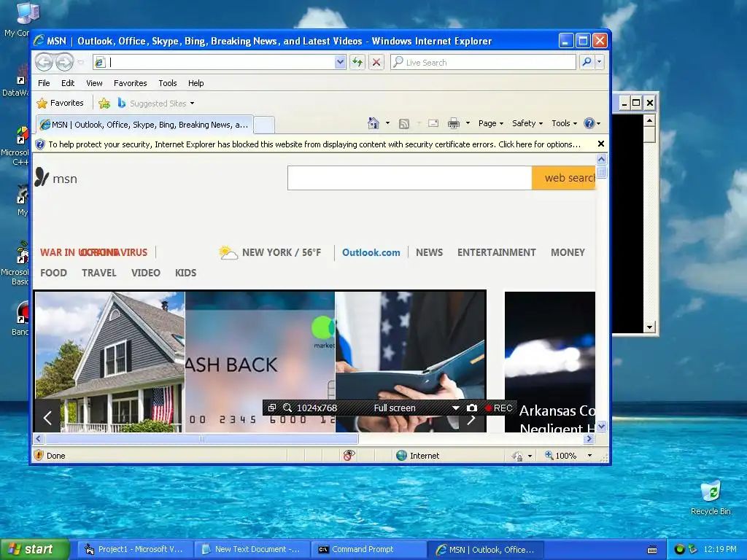The width and height of the screenshot is (747, 560).
Task: Open the TRAVEL section link
Action: point(98,273)
